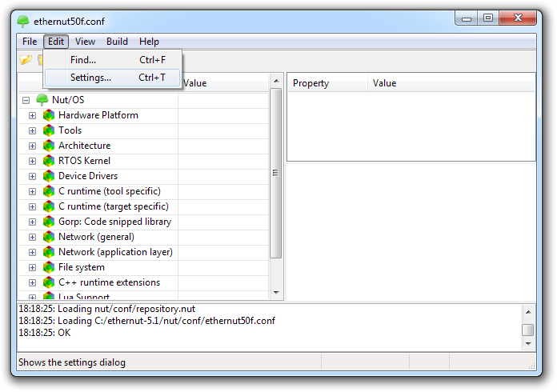Close the open Edit menu
The width and height of the screenshot is (557, 392).
[56, 42]
